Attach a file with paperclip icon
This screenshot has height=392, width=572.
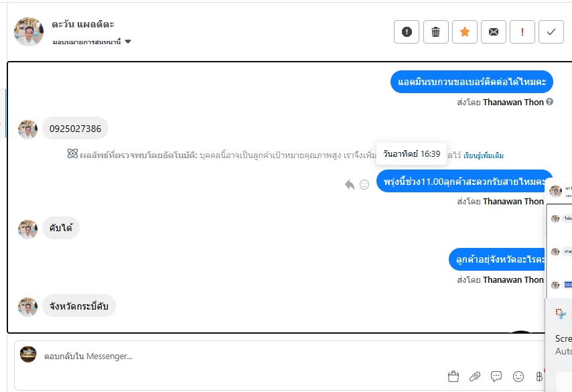tap(475, 377)
